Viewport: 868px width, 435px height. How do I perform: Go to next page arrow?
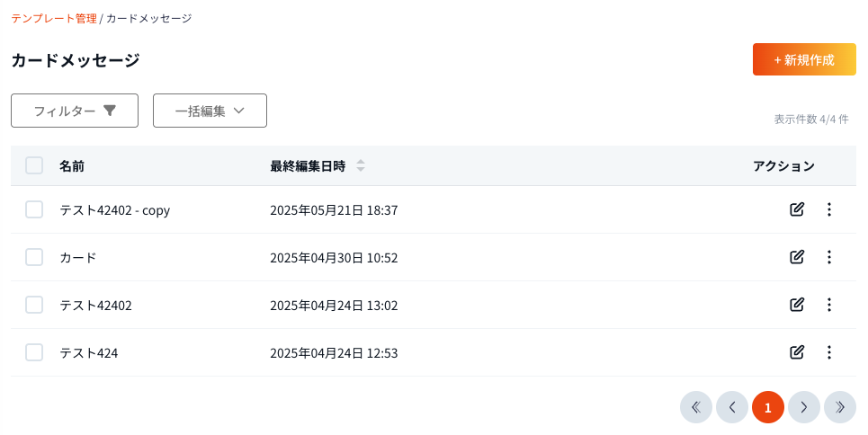pos(803,407)
